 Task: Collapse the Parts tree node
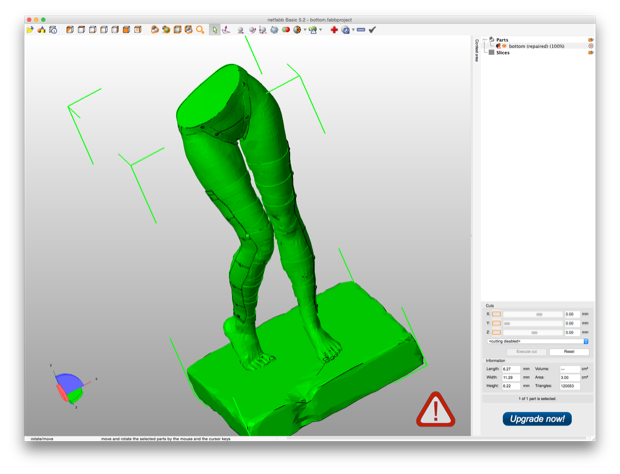tap(485, 40)
